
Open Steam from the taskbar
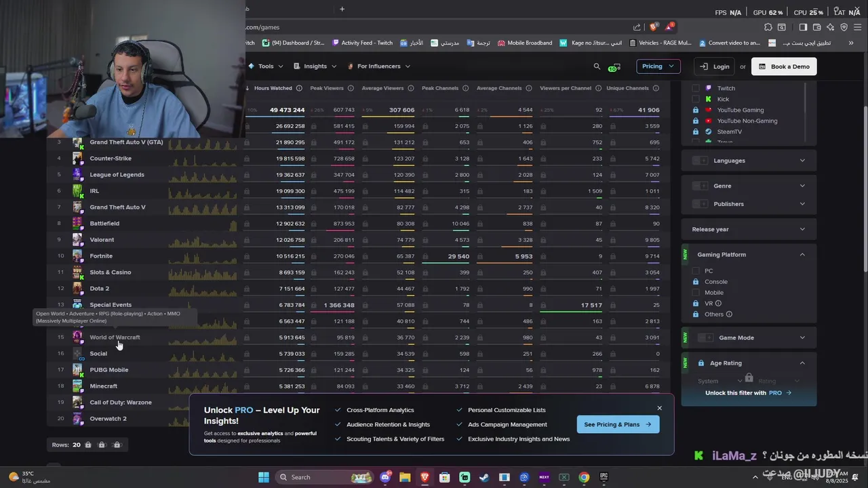click(x=484, y=477)
